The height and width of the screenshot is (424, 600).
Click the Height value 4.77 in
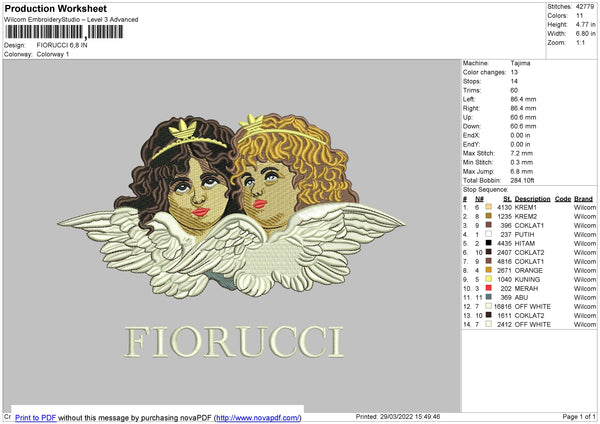pyautogui.click(x=585, y=24)
